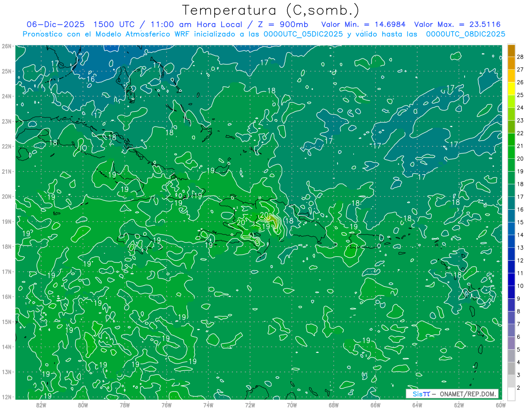
Task: Click the '13' value on the color legend
Action: pos(520,247)
